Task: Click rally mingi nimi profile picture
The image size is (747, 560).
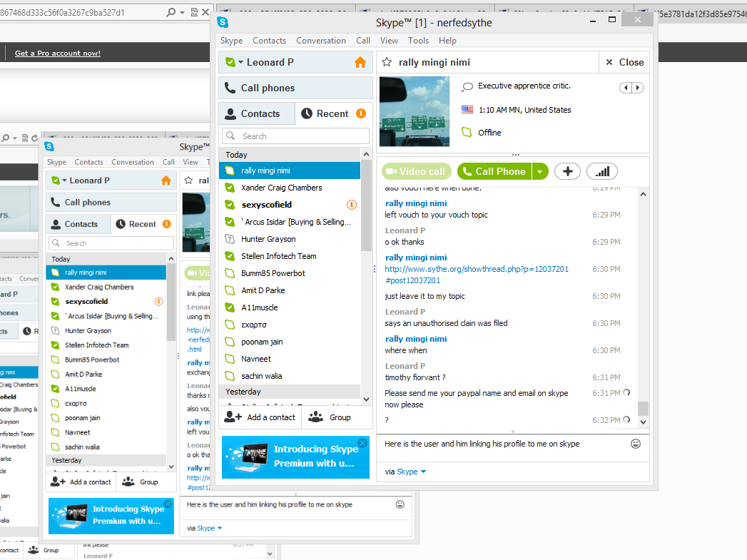Action: pos(414,111)
